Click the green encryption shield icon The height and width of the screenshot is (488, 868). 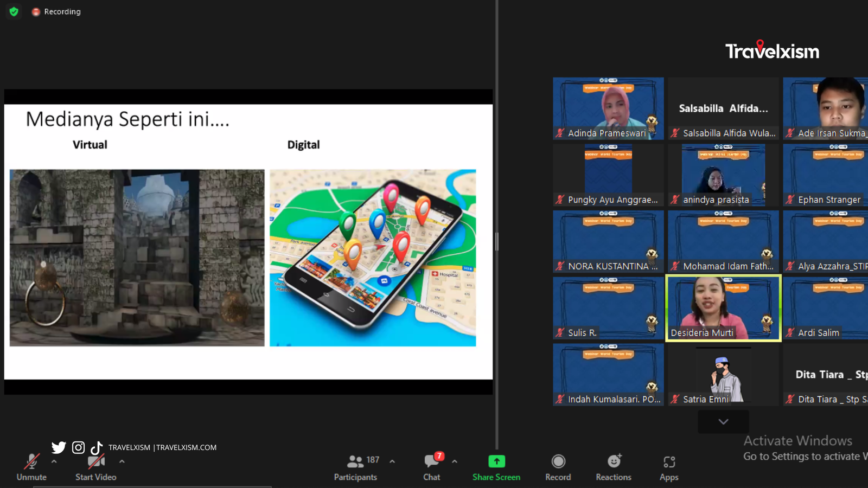click(14, 11)
